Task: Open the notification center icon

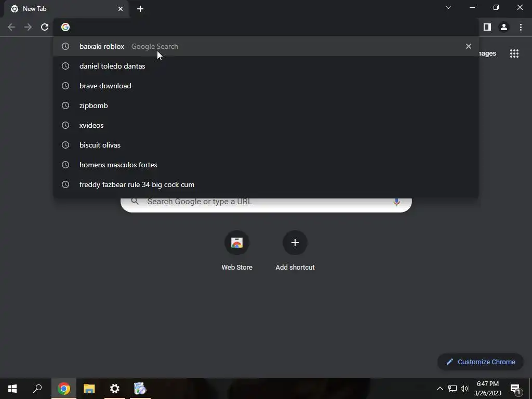Action: pos(515,389)
